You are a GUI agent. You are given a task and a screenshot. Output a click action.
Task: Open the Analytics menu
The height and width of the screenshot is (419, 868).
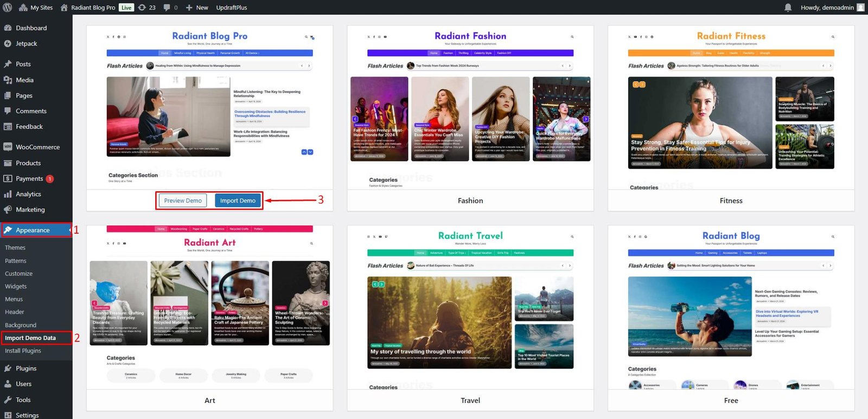coord(28,194)
